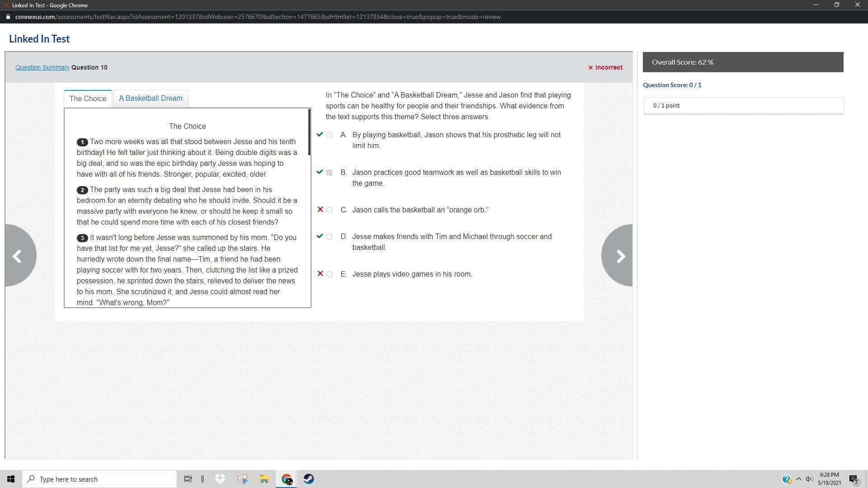868x488 pixels.
Task: Click the browser address bar URL
Action: 258,17
